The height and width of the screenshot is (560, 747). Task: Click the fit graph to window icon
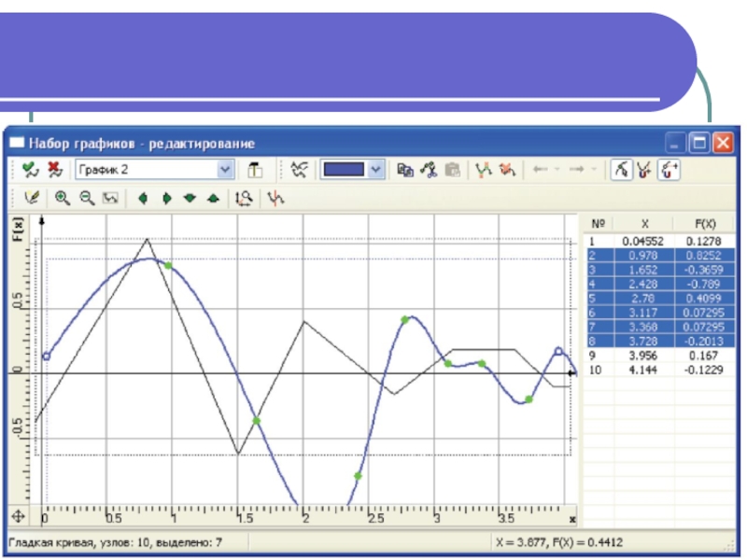click(109, 198)
